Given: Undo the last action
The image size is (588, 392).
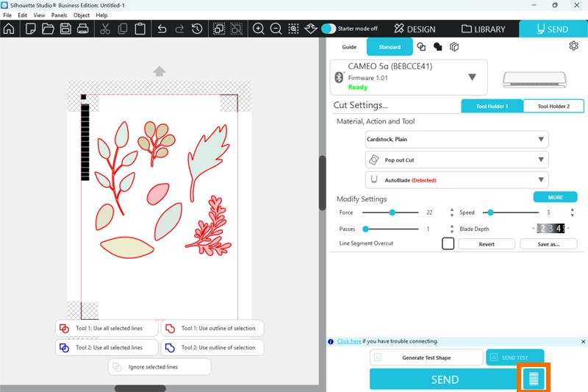Looking at the screenshot, I should 162,29.
